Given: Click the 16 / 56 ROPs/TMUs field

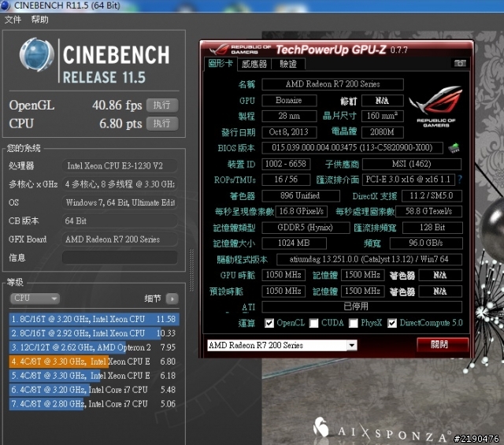Looking at the screenshot, I should (286, 180).
